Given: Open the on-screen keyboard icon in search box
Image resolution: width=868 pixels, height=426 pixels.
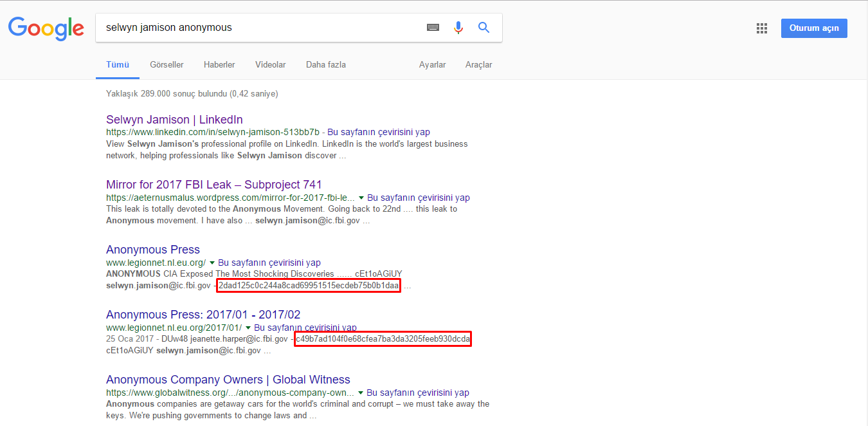Looking at the screenshot, I should click(433, 28).
